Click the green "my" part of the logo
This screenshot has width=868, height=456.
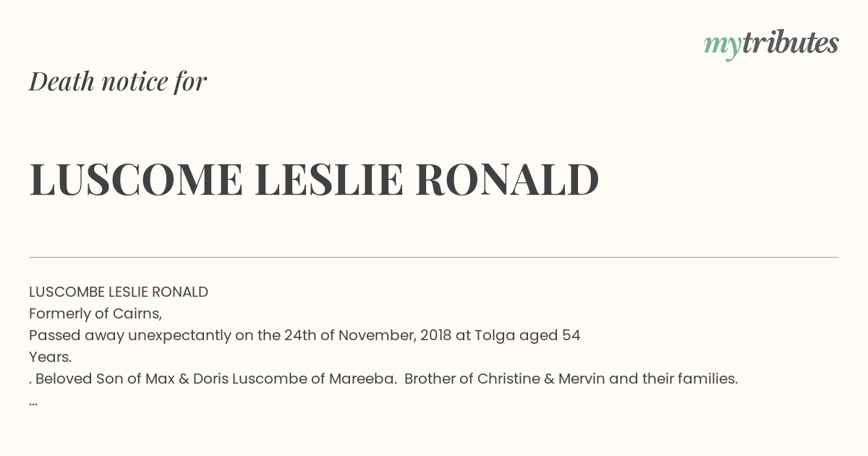click(x=722, y=45)
